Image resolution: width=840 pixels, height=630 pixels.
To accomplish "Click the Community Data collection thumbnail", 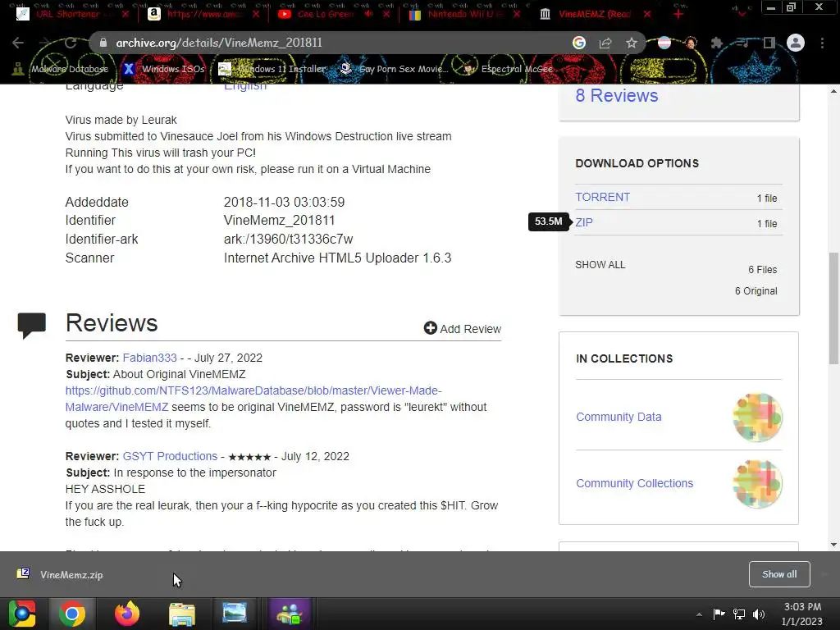I will click(757, 417).
